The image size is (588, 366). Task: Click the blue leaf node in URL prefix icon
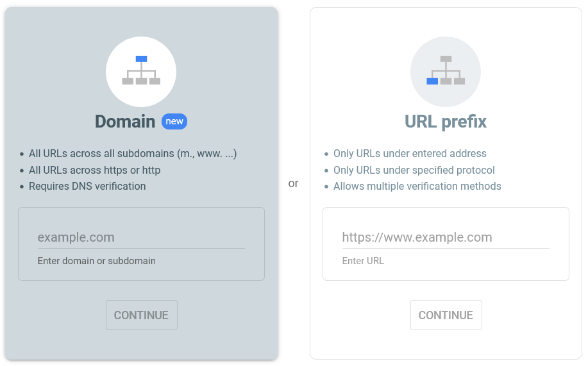(432, 81)
